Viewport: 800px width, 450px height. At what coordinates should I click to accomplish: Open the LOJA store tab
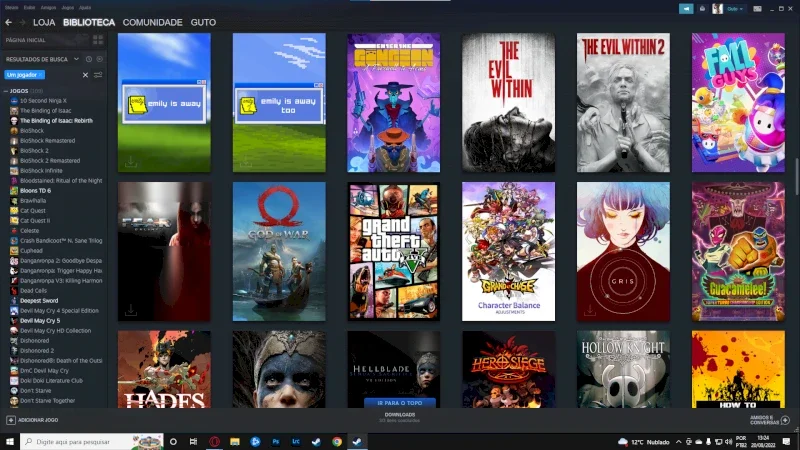44,22
